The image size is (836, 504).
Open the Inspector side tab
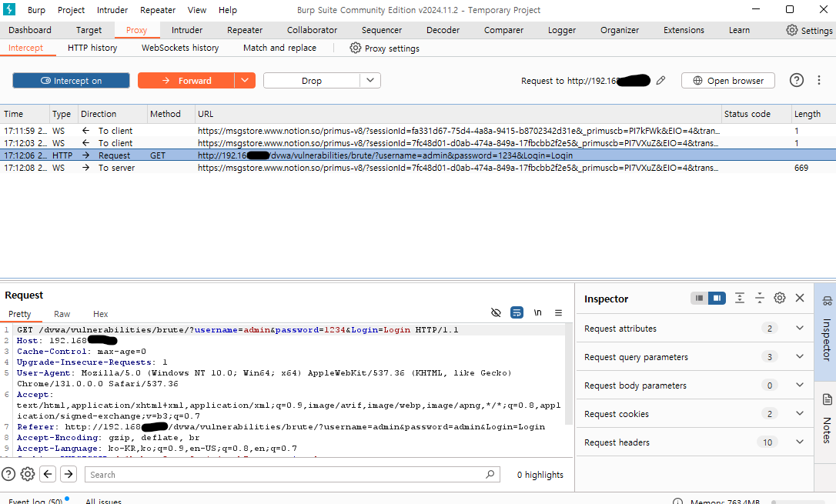826,332
